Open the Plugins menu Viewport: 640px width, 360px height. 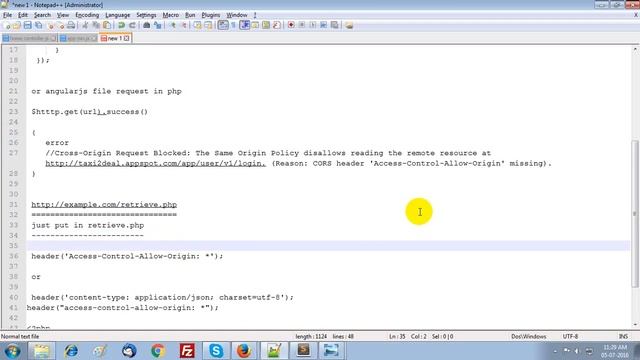[211, 15]
